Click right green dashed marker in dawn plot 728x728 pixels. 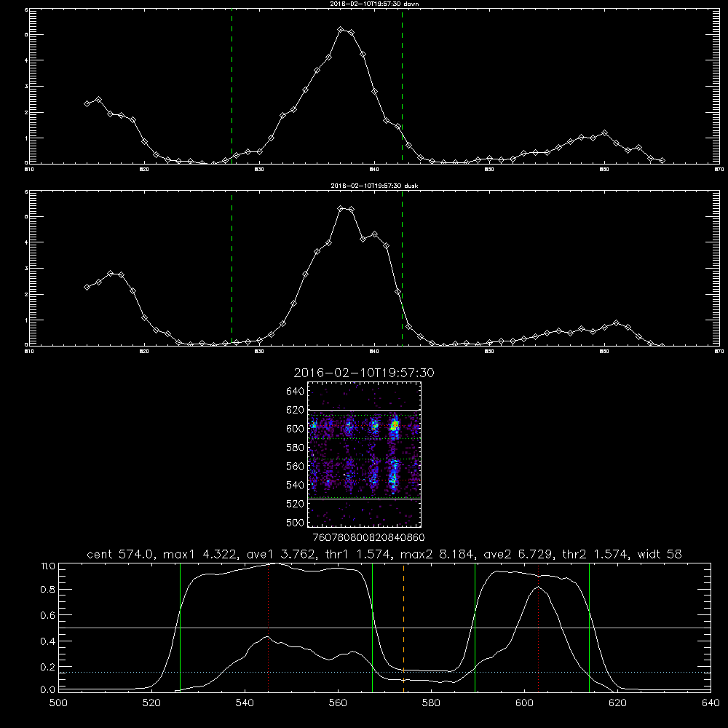point(402,87)
